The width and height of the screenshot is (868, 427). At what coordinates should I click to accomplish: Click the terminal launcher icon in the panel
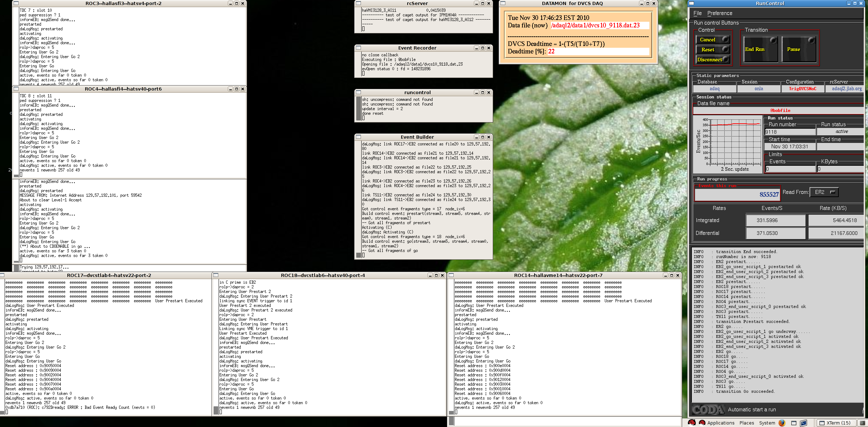[x=803, y=423]
